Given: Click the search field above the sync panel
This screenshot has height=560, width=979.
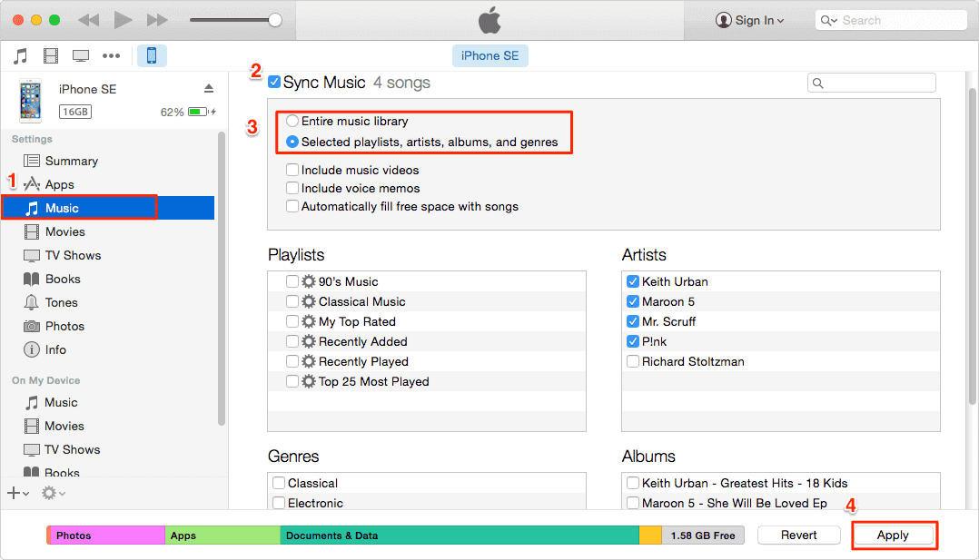Looking at the screenshot, I should [871, 82].
